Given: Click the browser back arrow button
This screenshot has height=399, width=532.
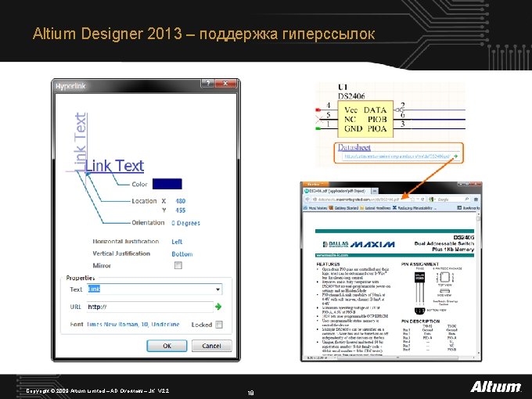Looking at the screenshot, I should (x=307, y=199).
